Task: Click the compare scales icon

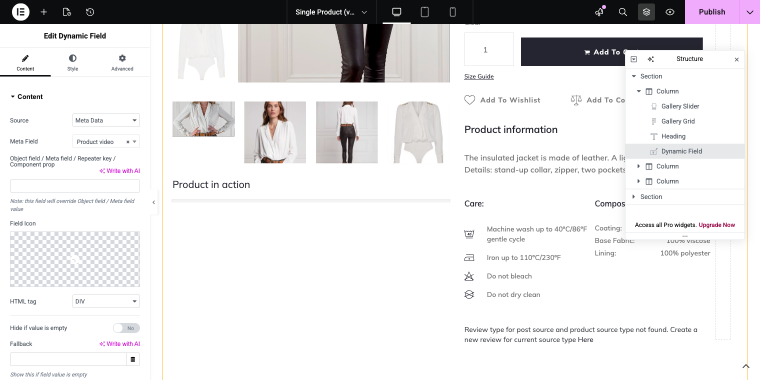Action: point(576,100)
